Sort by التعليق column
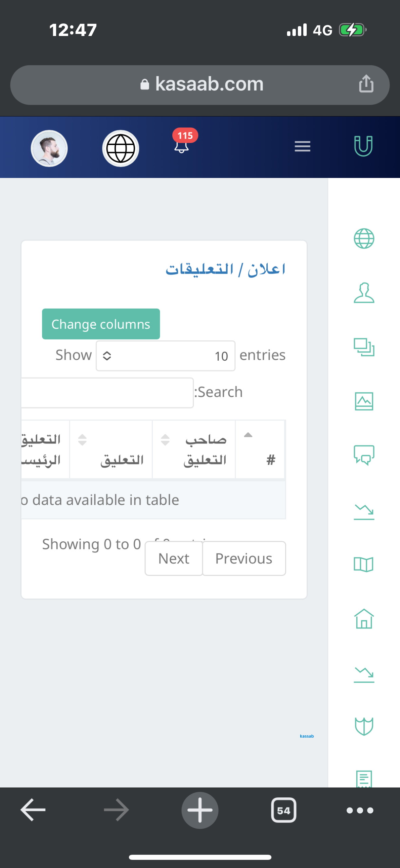The width and height of the screenshot is (400, 868). pos(111,449)
